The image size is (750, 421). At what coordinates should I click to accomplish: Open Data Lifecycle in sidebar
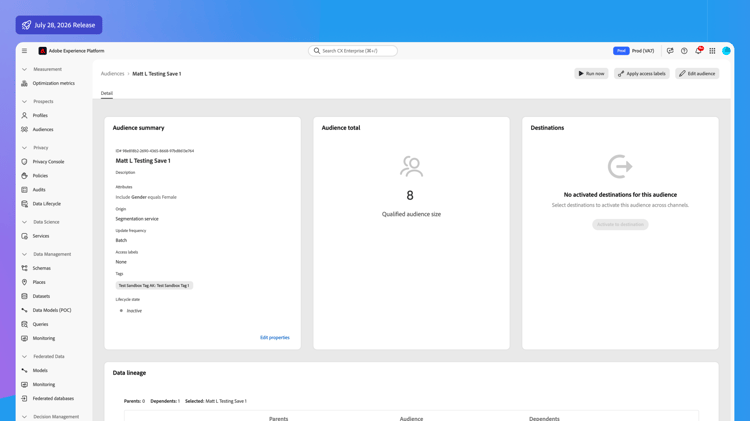click(x=46, y=204)
